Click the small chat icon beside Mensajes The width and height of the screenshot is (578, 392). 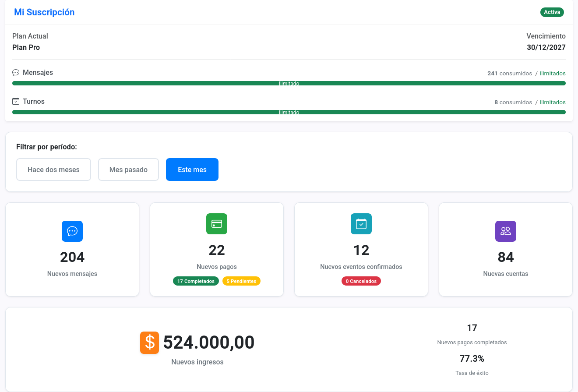click(x=16, y=73)
